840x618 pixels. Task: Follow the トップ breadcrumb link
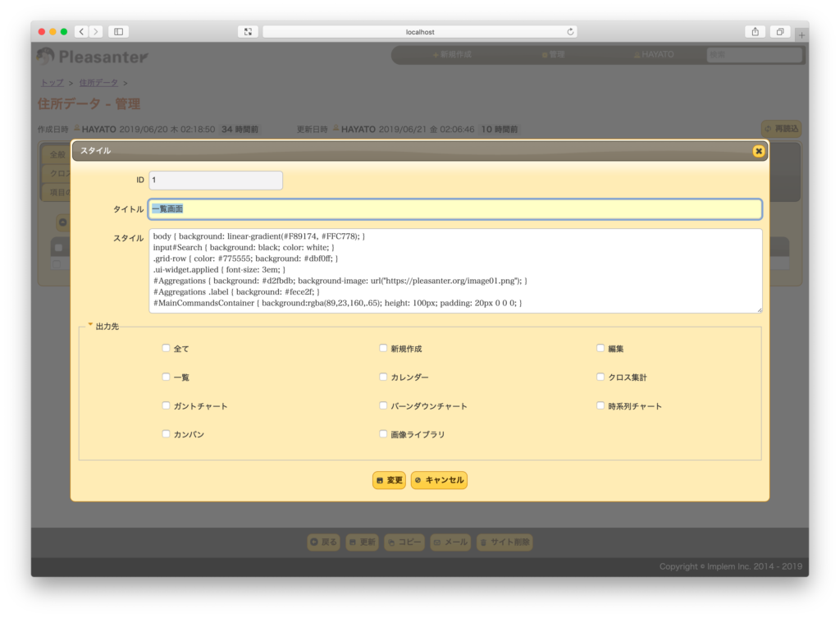[52, 83]
